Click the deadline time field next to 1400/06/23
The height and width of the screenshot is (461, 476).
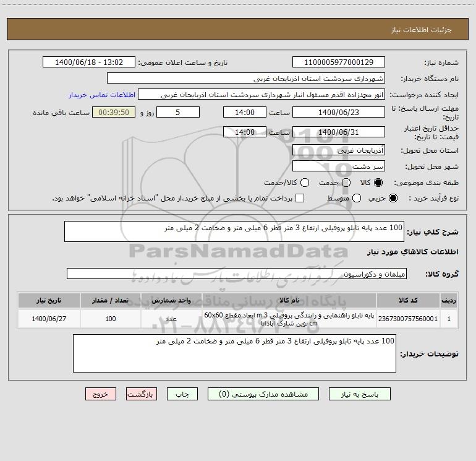[245, 112]
